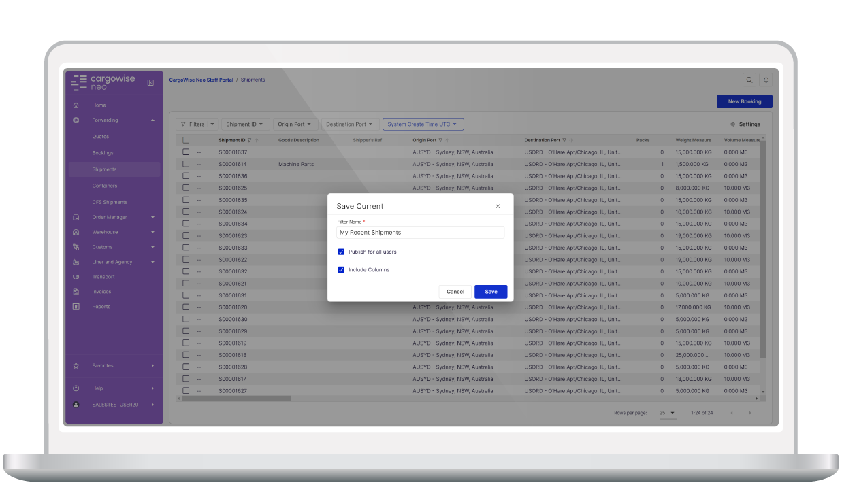Open the Rows per page dropdown

pos(667,413)
